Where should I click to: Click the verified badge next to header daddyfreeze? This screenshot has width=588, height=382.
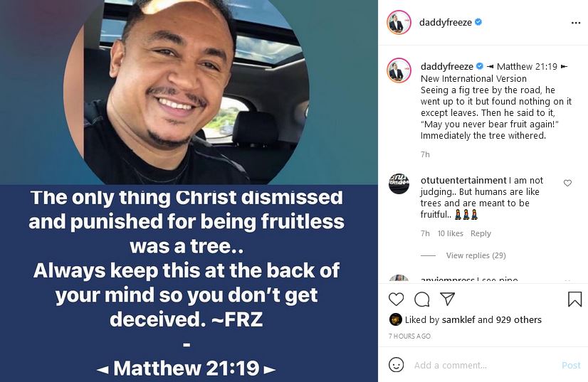tap(478, 22)
